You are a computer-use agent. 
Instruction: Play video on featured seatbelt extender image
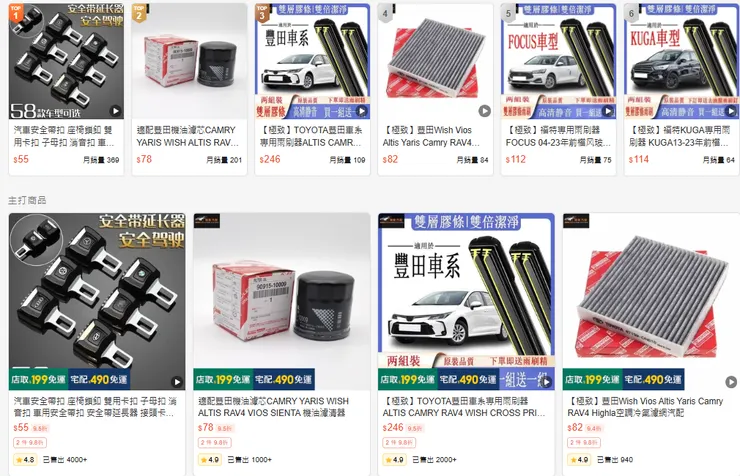[177, 382]
